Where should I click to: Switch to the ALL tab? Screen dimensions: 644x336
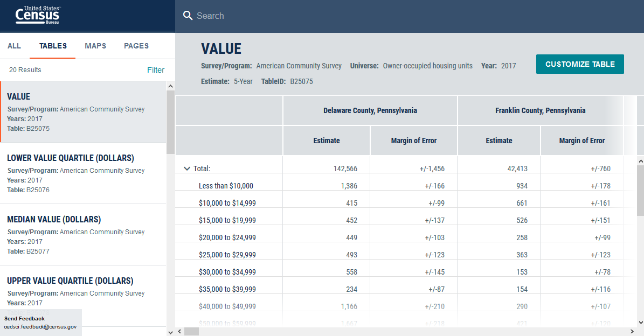15,46
